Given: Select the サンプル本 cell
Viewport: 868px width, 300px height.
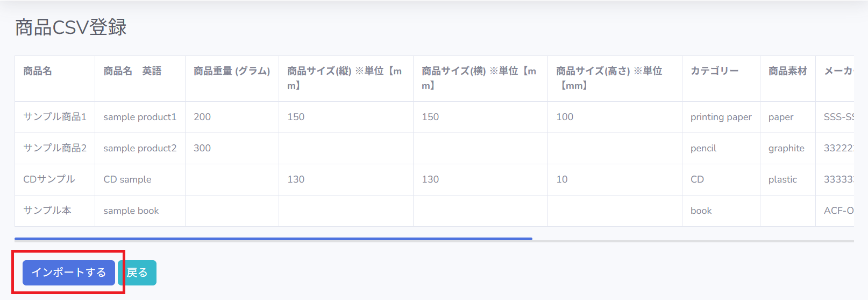Looking at the screenshot, I should (47, 211).
